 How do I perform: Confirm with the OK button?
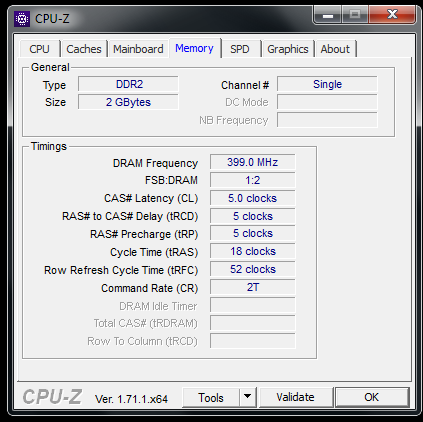[372, 397]
